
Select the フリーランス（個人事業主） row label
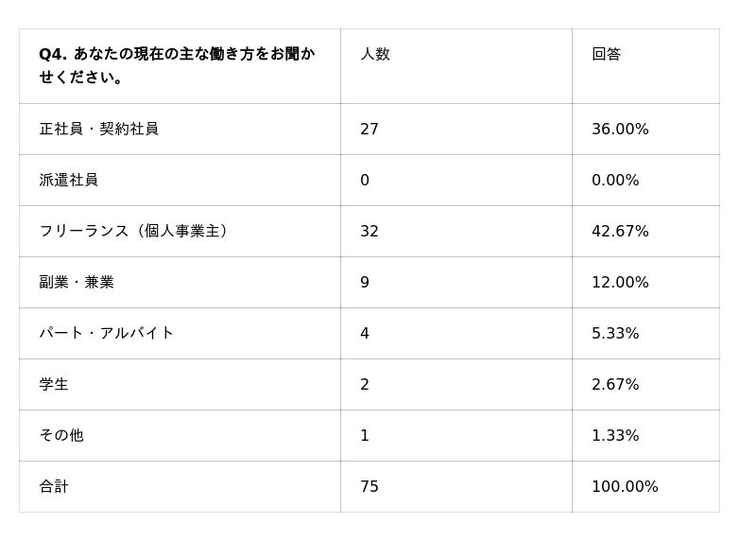click(x=133, y=231)
